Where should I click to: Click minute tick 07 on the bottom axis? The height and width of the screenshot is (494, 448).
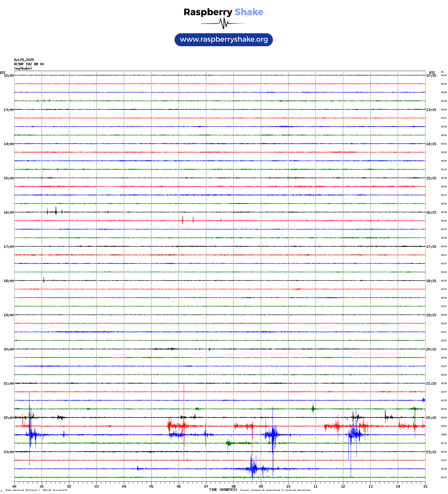(x=206, y=487)
